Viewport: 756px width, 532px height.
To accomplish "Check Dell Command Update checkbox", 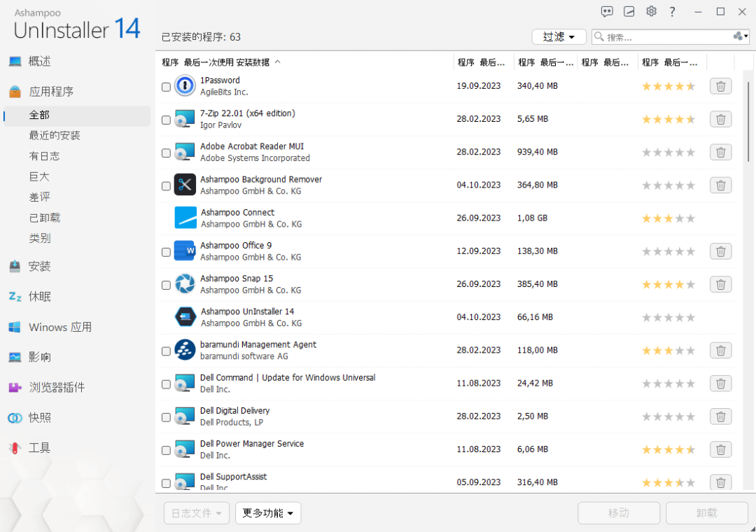I will 166,384.
